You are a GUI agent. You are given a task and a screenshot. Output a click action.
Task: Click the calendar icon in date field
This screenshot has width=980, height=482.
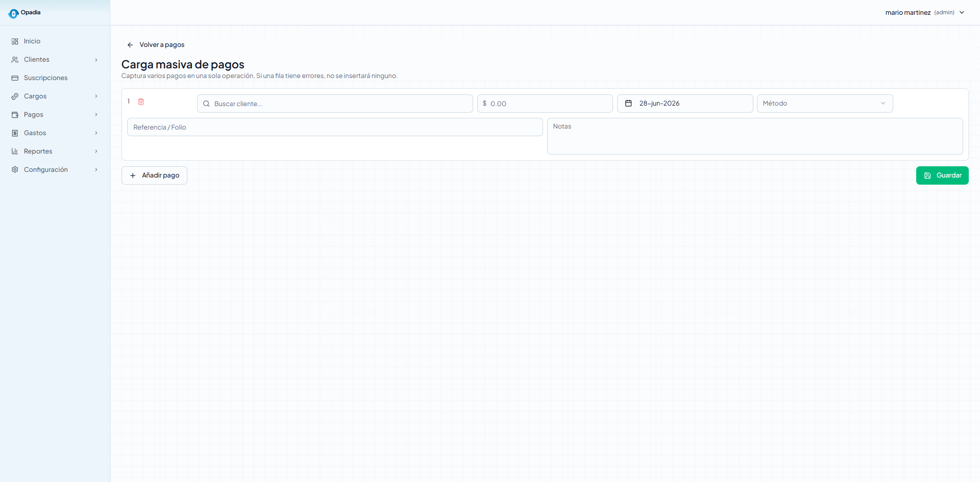point(628,103)
